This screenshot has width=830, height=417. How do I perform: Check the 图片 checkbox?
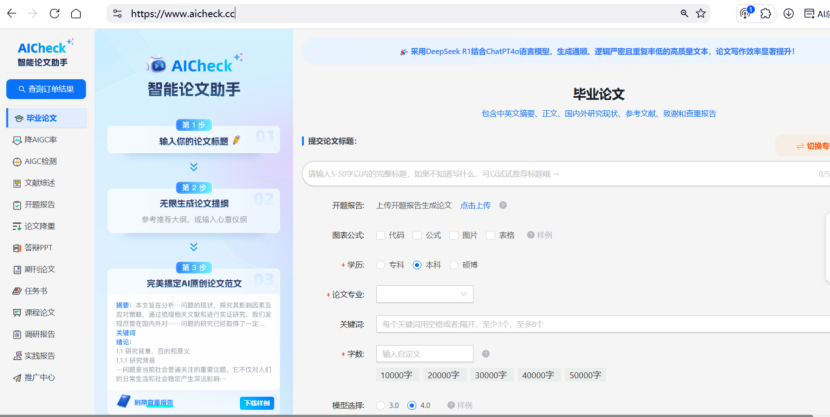coord(454,235)
